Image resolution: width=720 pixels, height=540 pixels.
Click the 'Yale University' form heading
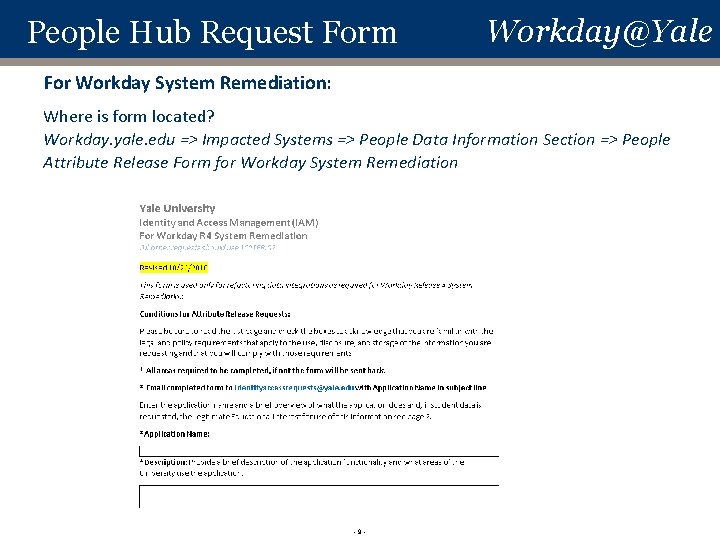click(177, 208)
